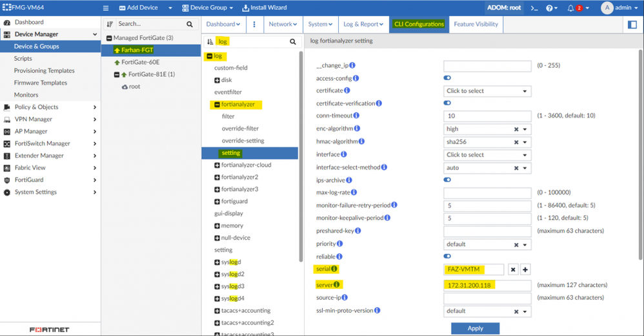Open the certificate Click to select dropdown
This screenshot has height=336, width=644.
click(x=487, y=91)
